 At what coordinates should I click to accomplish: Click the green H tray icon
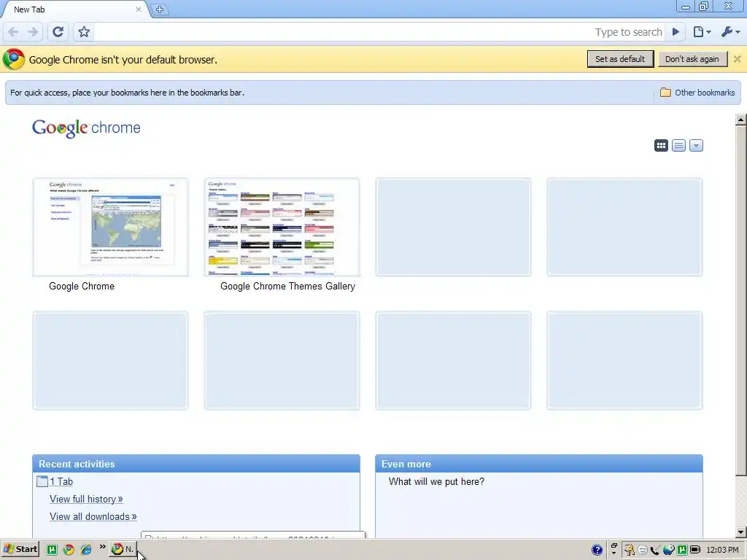tap(682, 550)
